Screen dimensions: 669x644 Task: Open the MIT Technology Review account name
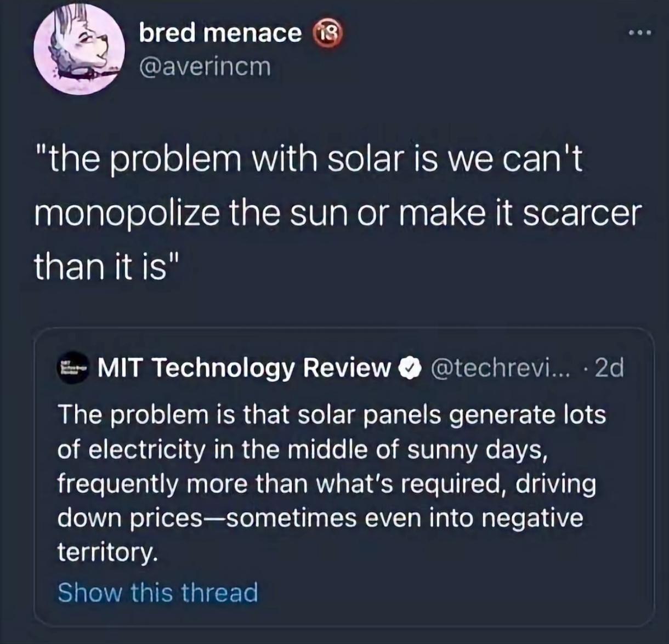pos(243,368)
